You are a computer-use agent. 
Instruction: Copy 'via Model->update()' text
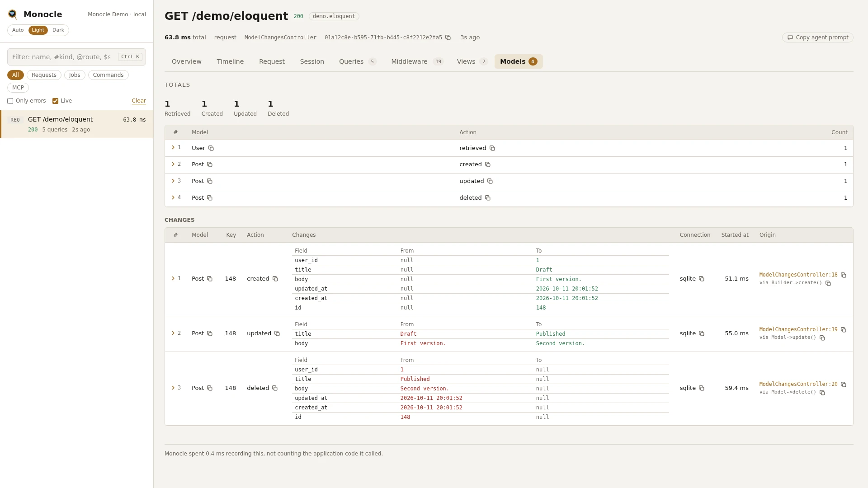(x=822, y=338)
